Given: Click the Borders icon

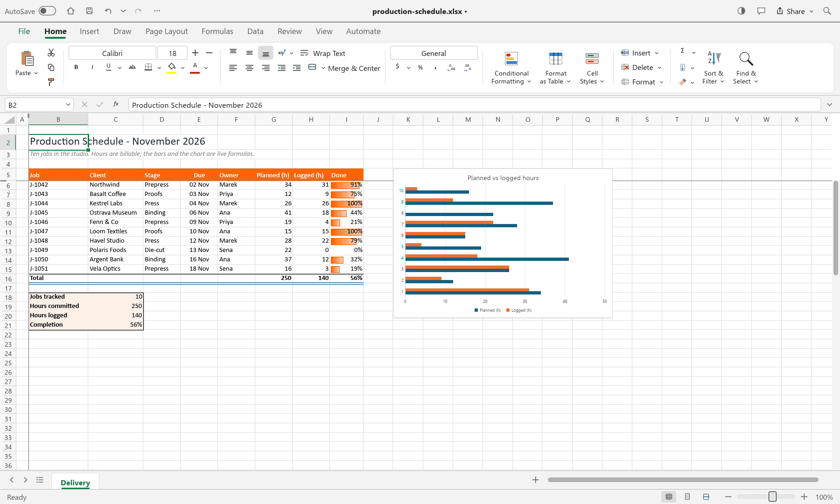Looking at the screenshot, I should pos(148,67).
